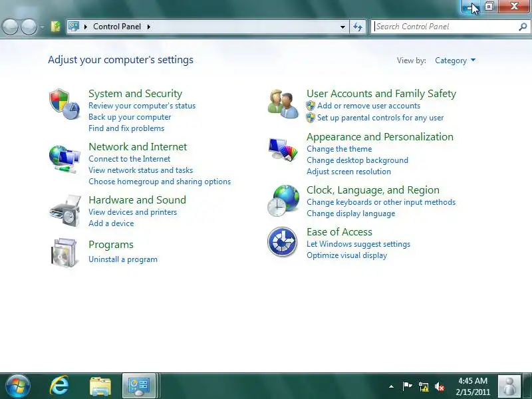Open the Appearance and Personalization monitor icon
This screenshot has width=532, height=399.
pos(283,149)
